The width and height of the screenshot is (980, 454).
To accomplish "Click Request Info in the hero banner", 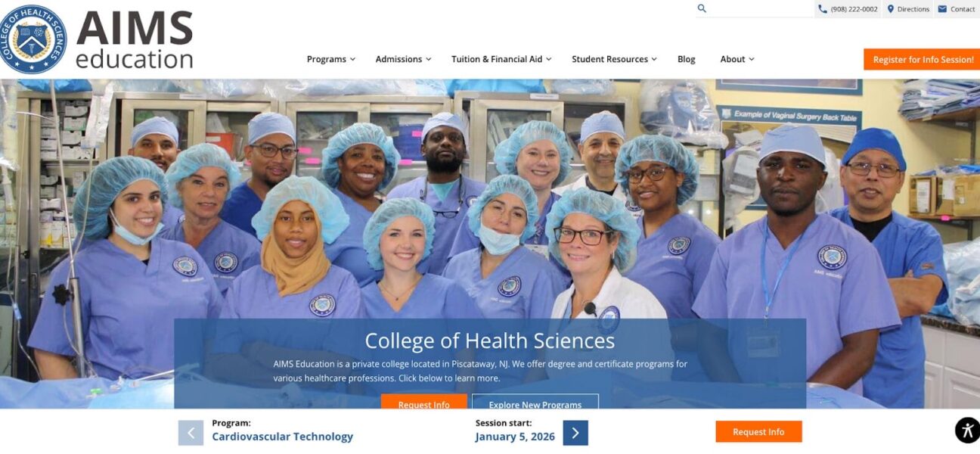I will coord(424,402).
